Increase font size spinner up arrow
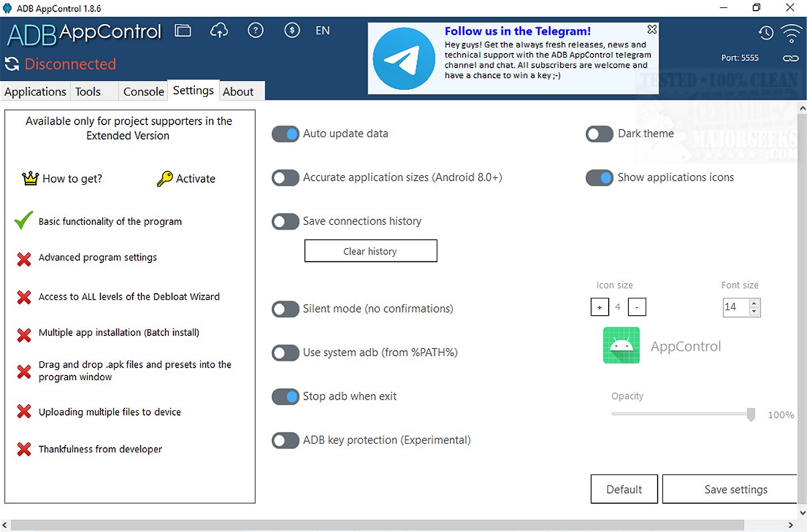This screenshot has height=532, width=807. coord(755,303)
